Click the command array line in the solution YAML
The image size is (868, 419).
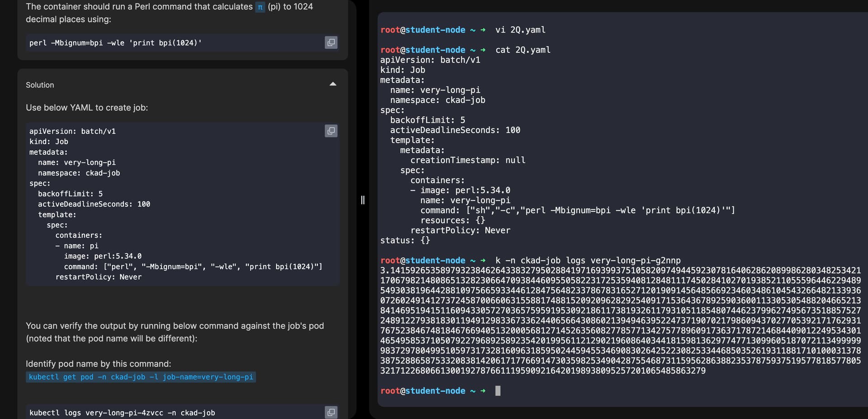pyautogui.click(x=193, y=267)
